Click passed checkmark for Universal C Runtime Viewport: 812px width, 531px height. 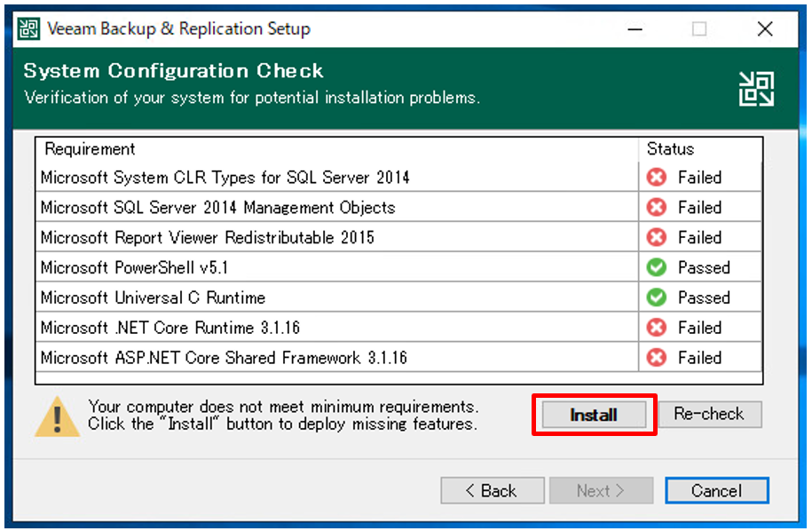[656, 297]
